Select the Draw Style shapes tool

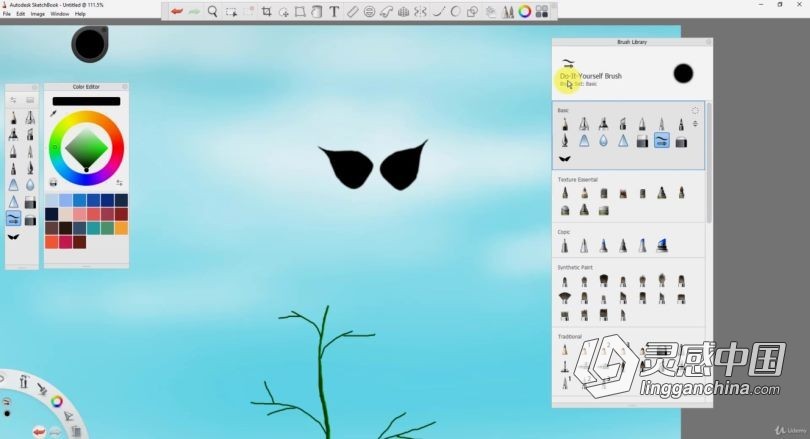[x=472, y=11]
